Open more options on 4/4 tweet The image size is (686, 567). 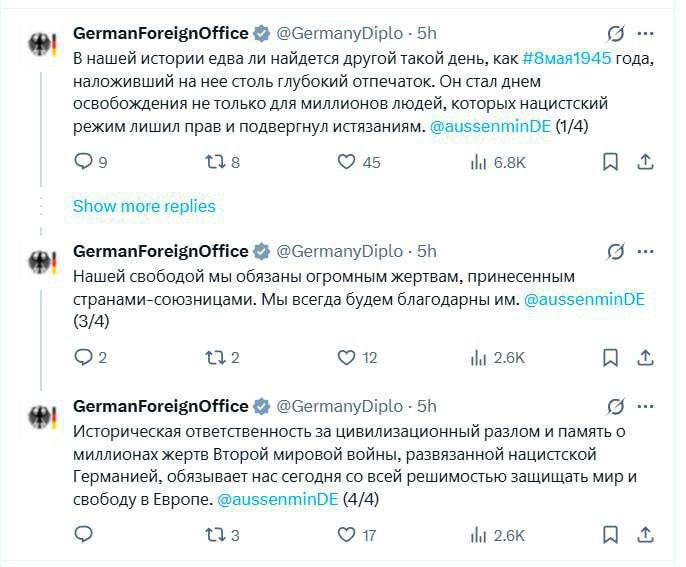tap(648, 406)
